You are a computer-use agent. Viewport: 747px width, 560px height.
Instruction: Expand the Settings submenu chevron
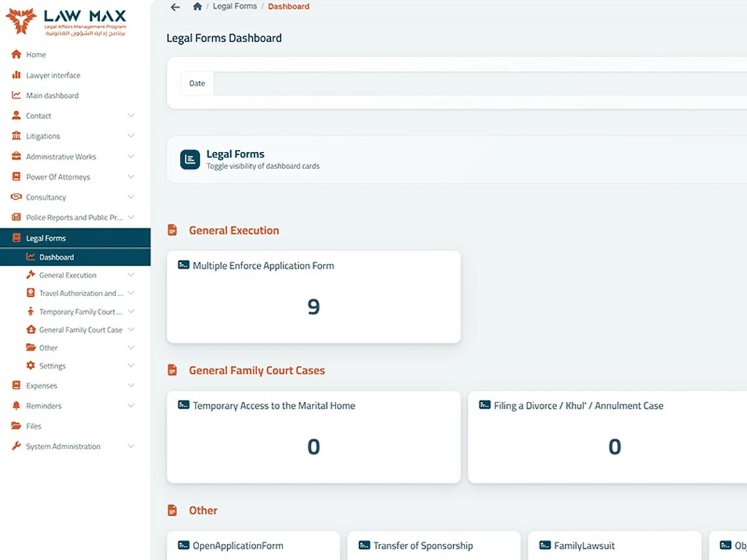coord(131,366)
